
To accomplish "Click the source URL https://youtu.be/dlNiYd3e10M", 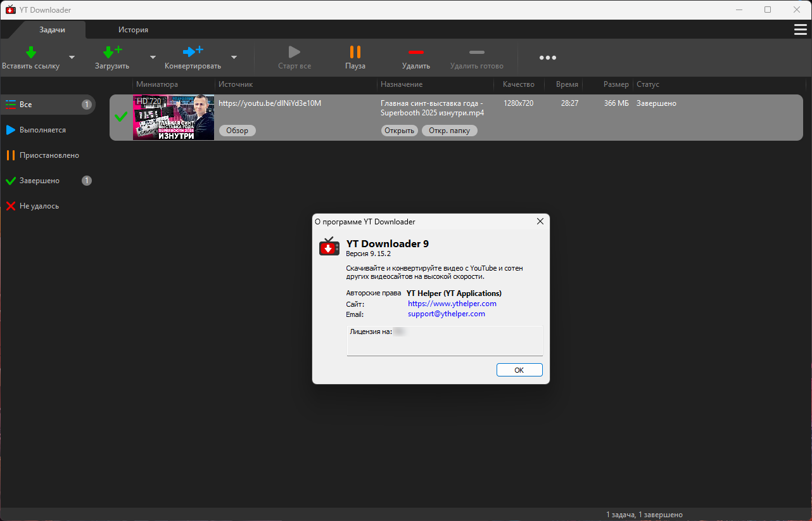I will click(270, 103).
